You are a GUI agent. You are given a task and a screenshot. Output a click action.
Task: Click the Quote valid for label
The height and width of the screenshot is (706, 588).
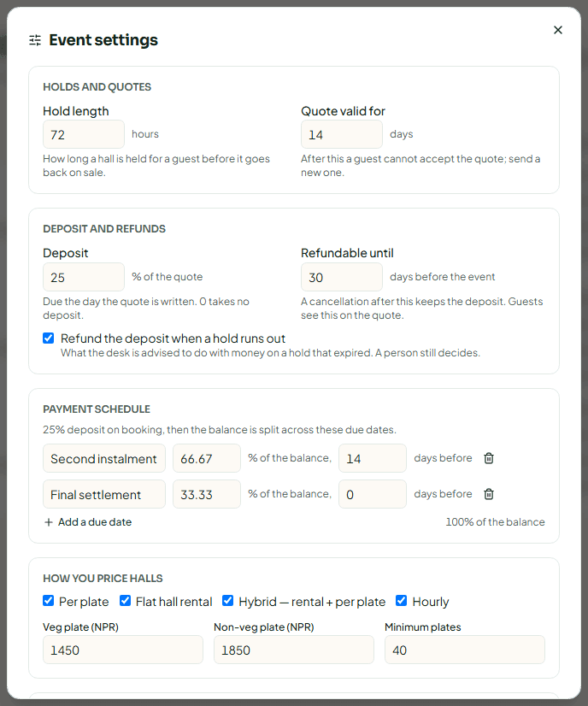coord(343,111)
